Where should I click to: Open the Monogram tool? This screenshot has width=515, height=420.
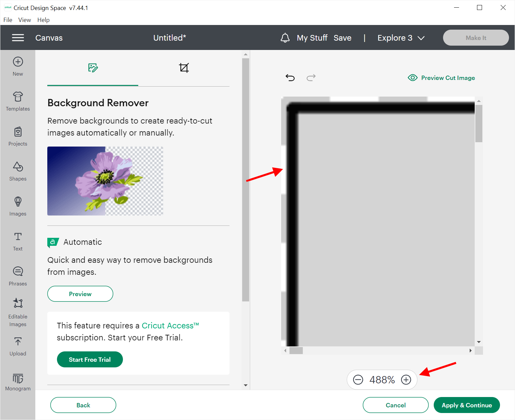click(x=18, y=382)
